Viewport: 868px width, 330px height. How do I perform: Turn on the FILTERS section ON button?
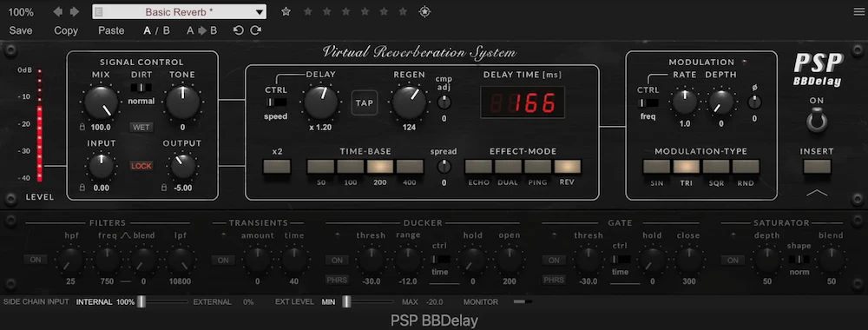tap(36, 260)
